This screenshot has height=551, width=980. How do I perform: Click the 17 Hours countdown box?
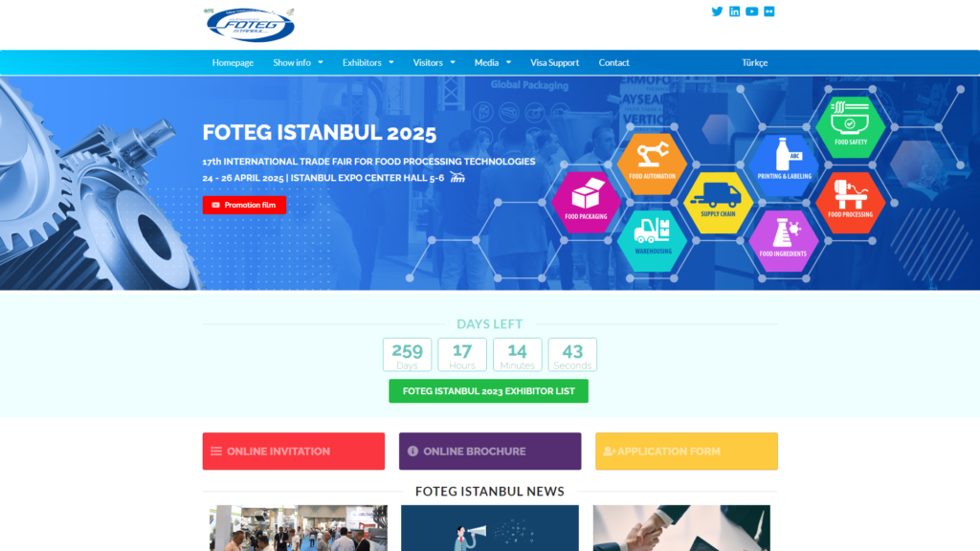point(462,355)
